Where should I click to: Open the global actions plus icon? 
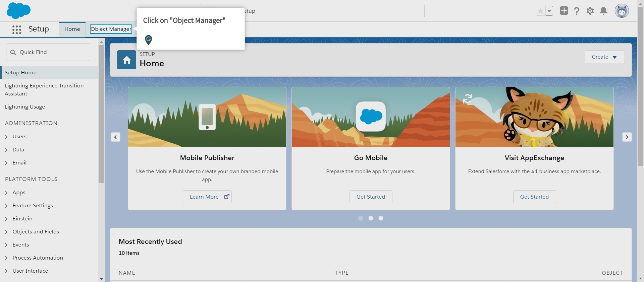tap(564, 11)
